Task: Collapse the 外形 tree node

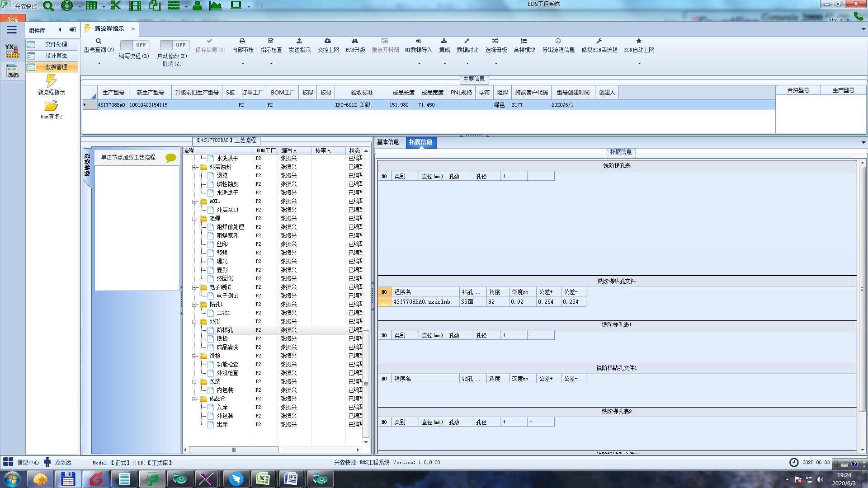Action: [195, 322]
